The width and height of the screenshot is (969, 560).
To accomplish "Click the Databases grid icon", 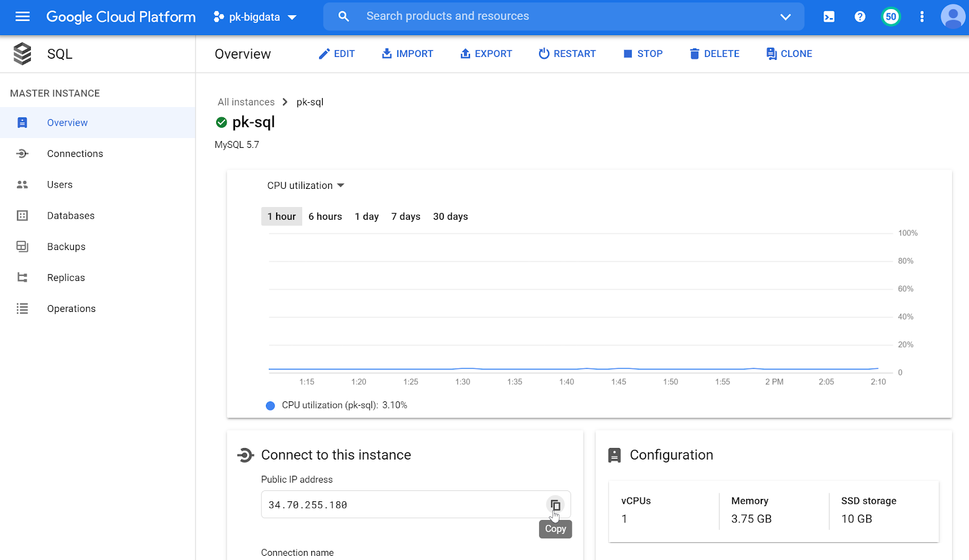I will 22,216.
